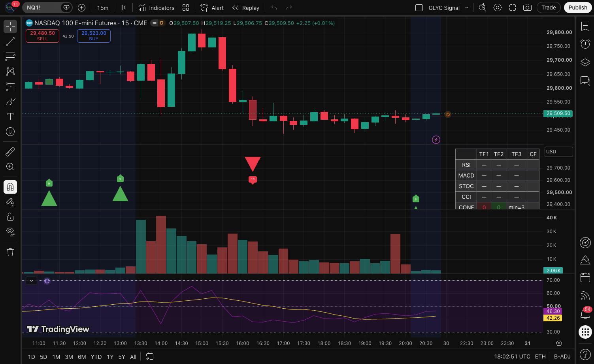The image size is (594, 364).
Task: Toggle the ETH session setting
Action: coord(540,356)
